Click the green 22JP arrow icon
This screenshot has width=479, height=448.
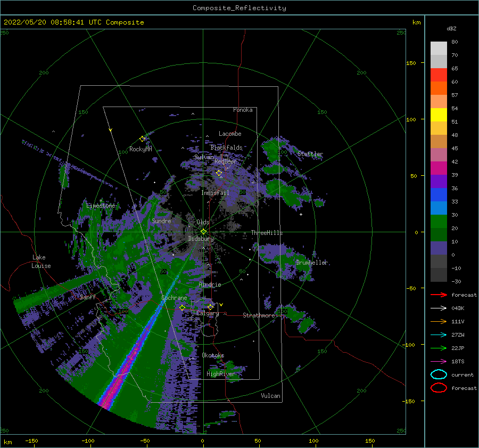pyautogui.click(x=439, y=348)
